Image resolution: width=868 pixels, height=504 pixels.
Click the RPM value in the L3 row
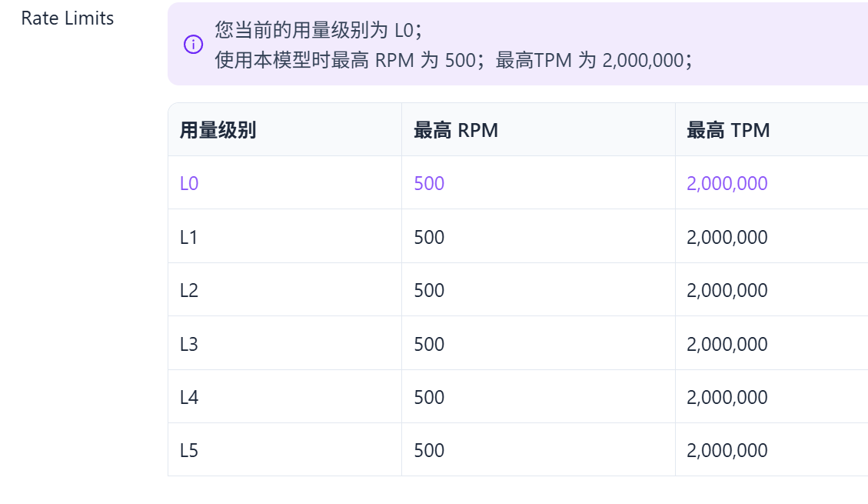[429, 344]
